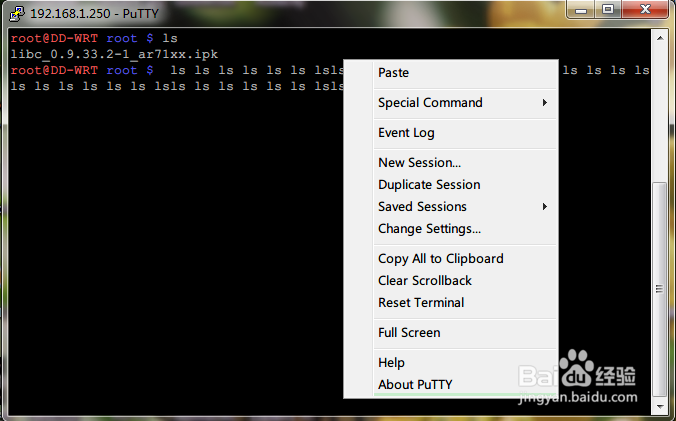Minimize the PuTTY window
676x421 pixels.
point(581,9)
